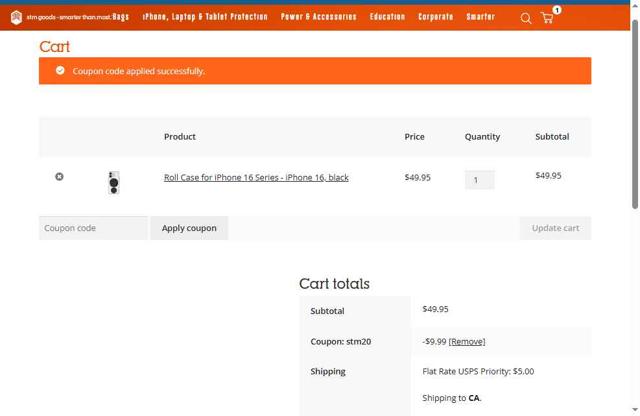
Task: Click the Apply coupon button
Action: pos(189,228)
